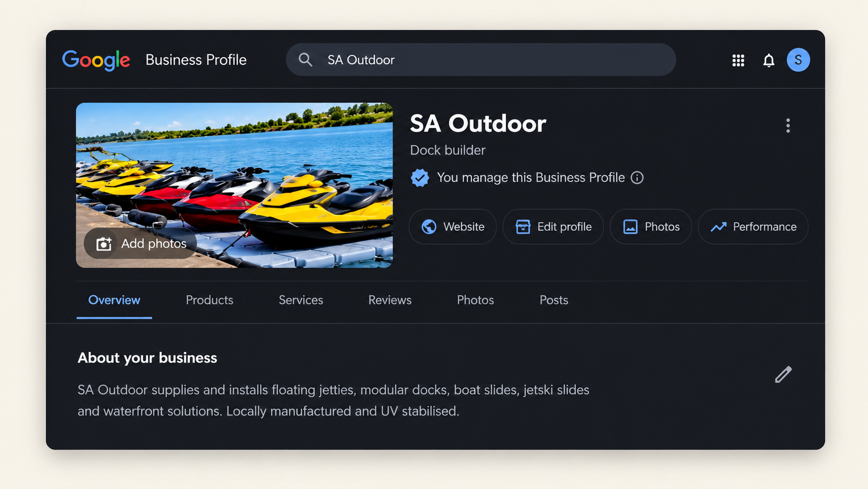
Task: Select the Photos tab
Action: tap(476, 300)
